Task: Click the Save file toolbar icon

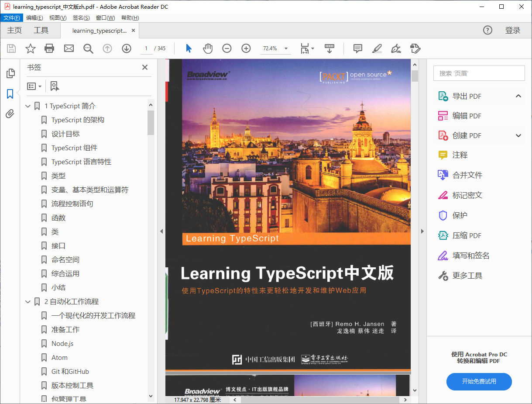Action: [11, 48]
